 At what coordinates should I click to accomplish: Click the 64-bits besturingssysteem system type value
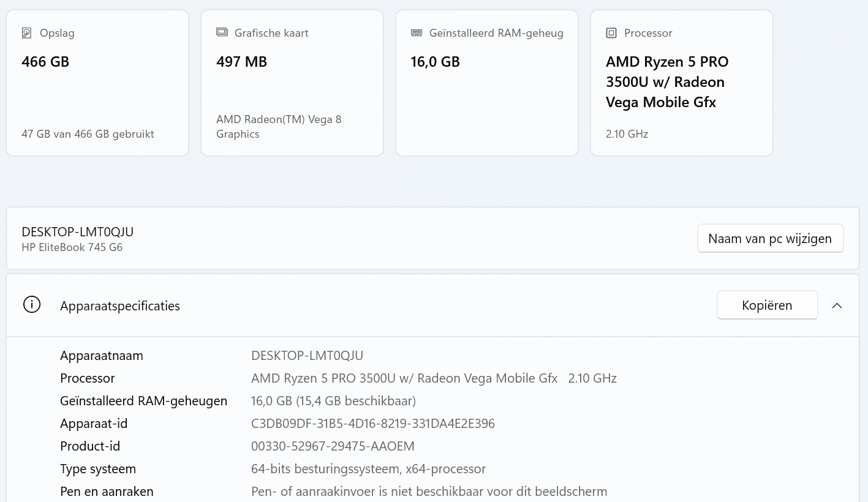368,469
